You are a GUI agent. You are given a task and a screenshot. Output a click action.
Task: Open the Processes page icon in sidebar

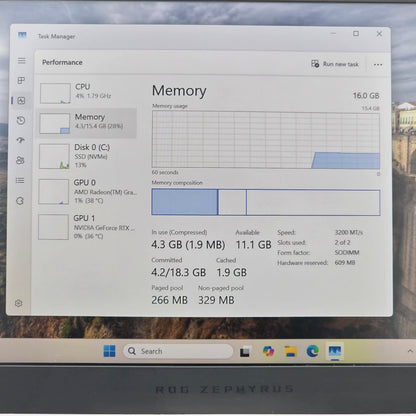pos(21,80)
